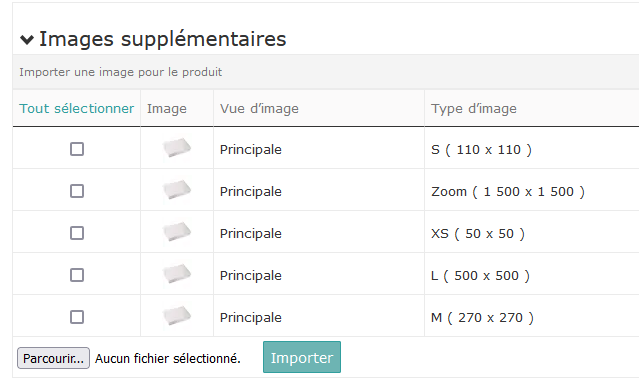The image size is (639, 383).
Task: Open the M (270 x 270) image thumbnail
Action: pyautogui.click(x=176, y=315)
